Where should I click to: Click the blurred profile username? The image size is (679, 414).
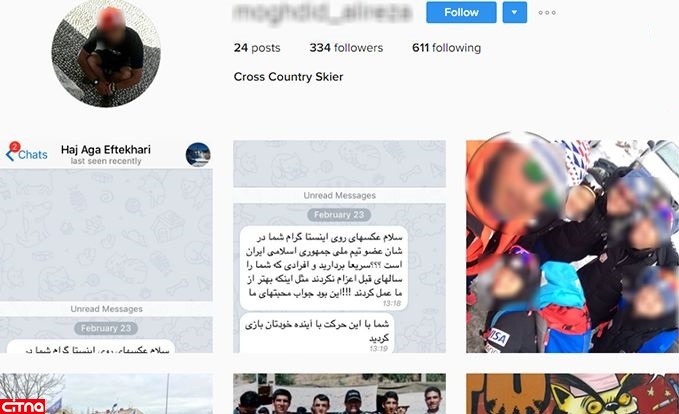click(322, 12)
